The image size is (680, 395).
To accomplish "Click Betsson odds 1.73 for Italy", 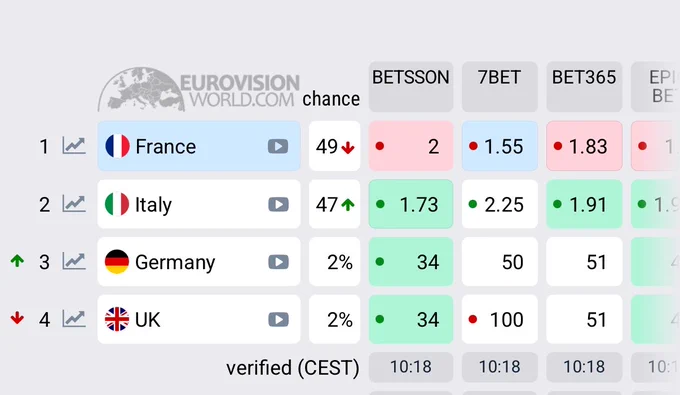I will coord(411,204).
